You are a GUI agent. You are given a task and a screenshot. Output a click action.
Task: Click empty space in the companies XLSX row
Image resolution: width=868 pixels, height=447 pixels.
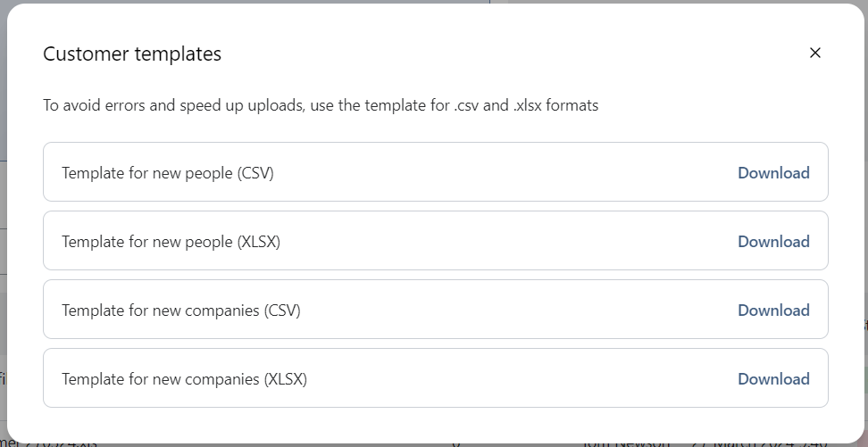tap(500, 379)
